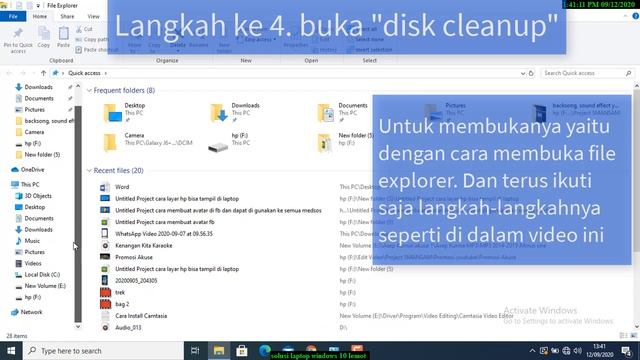Select Downloads under Quick access sidebar

38,87
